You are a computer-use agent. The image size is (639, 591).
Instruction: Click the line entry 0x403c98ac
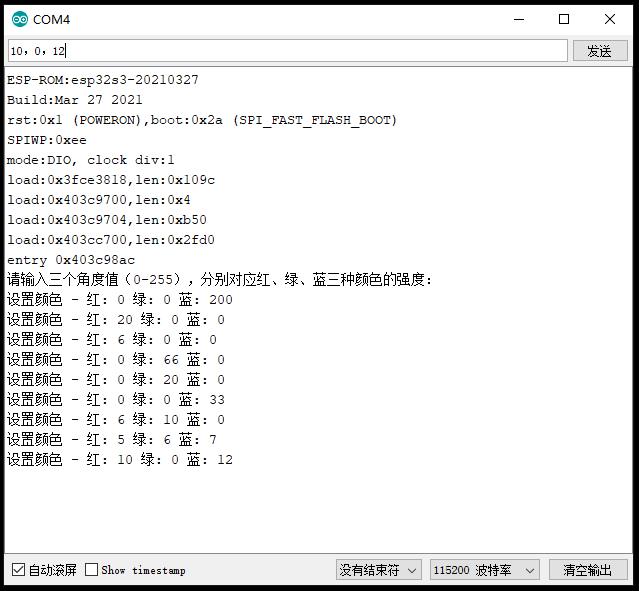click(x=71, y=260)
